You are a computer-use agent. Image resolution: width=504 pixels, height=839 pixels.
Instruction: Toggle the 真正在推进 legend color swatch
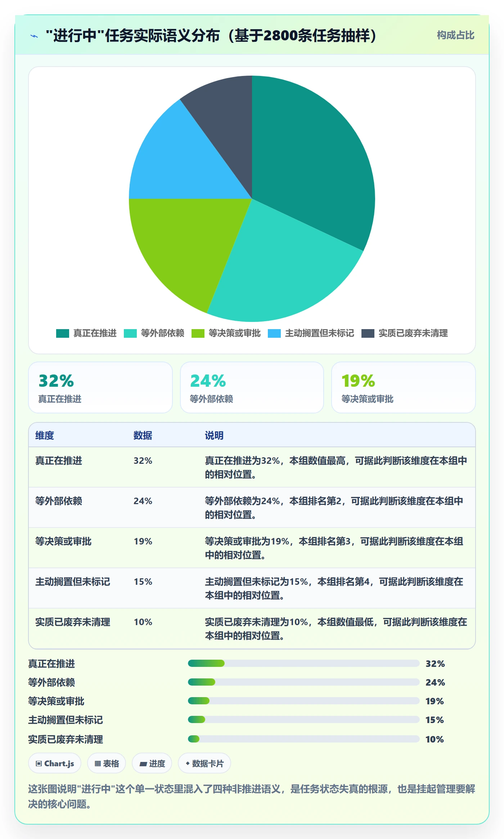point(62,333)
